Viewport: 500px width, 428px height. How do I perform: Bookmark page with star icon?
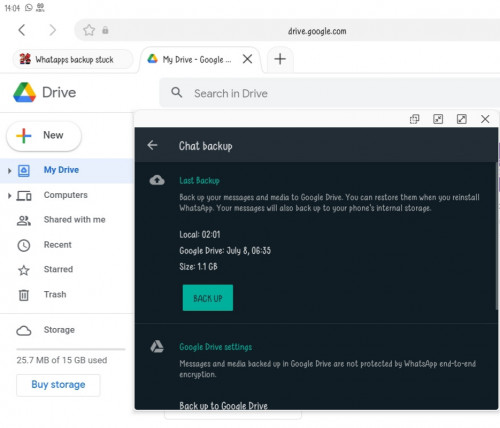(89, 30)
